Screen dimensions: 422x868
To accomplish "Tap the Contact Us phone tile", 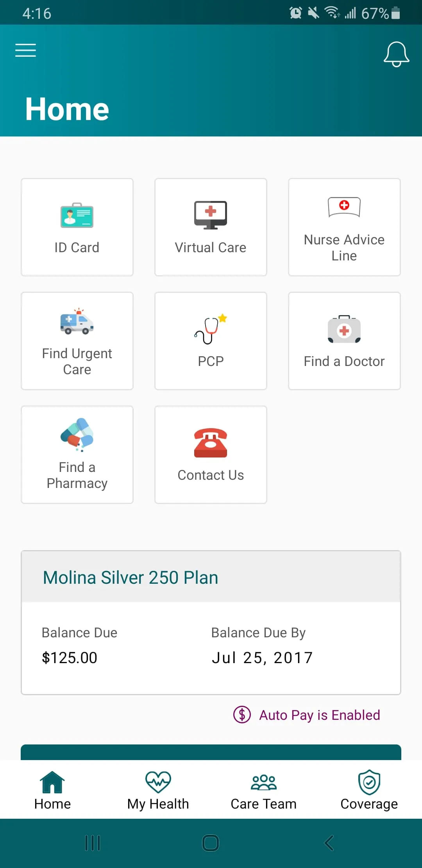I will 211,455.
